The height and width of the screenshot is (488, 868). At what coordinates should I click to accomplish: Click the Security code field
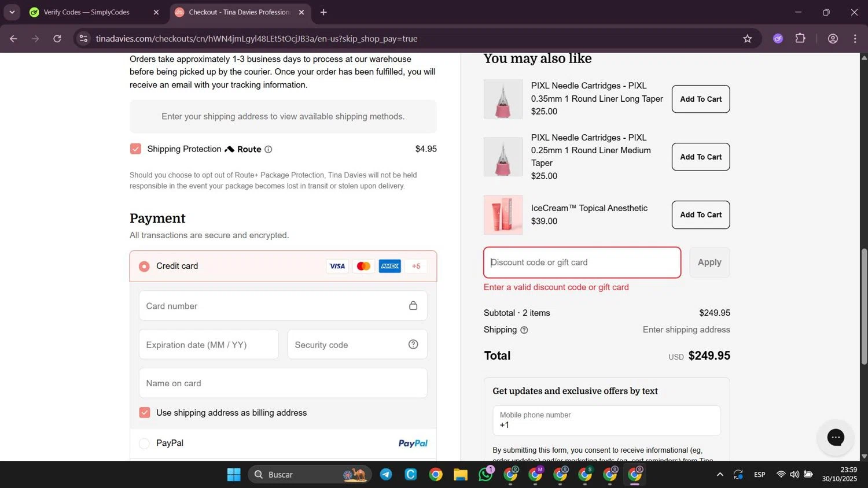(x=358, y=345)
